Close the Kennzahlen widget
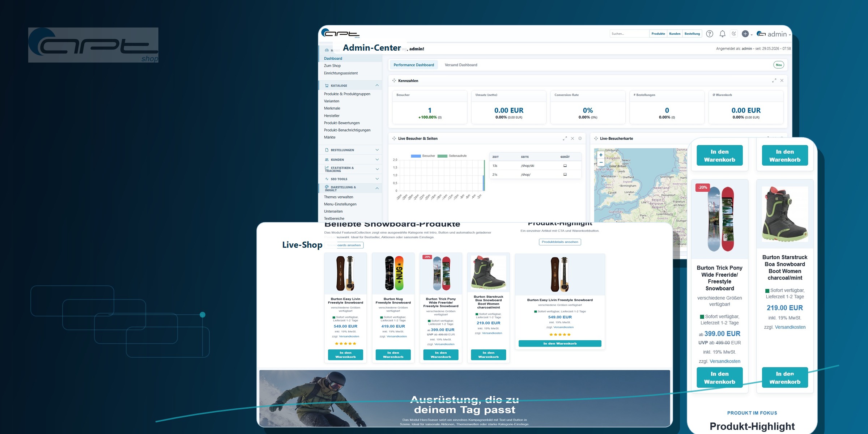Screen dimensions: 868x434 tap(782, 81)
